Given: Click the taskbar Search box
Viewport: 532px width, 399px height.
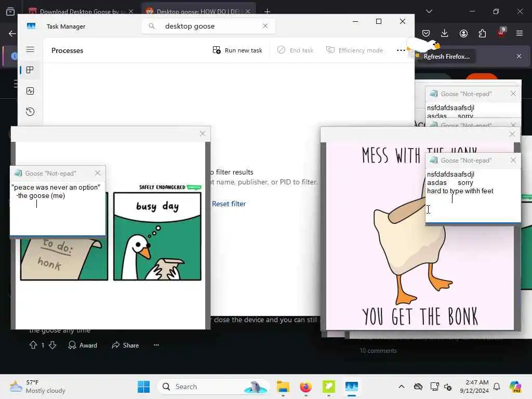Looking at the screenshot, I should point(214,387).
